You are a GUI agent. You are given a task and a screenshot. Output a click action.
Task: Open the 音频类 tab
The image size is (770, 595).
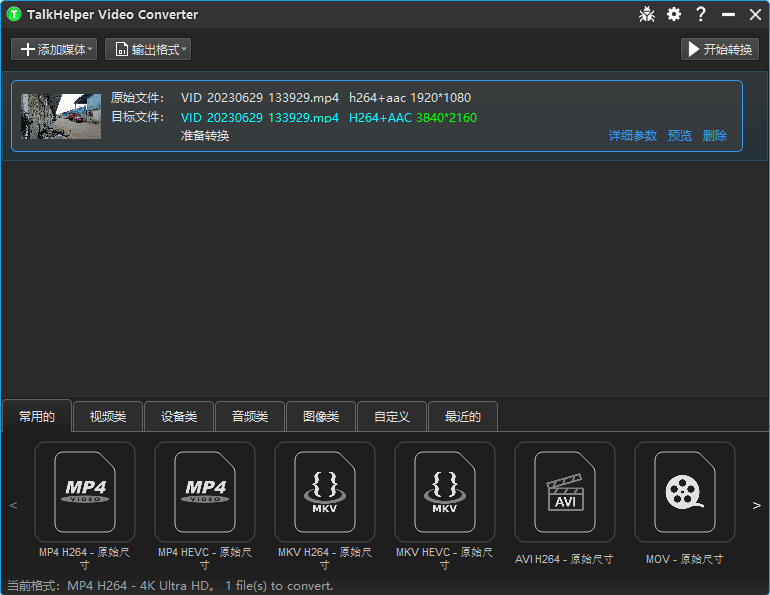point(250,417)
